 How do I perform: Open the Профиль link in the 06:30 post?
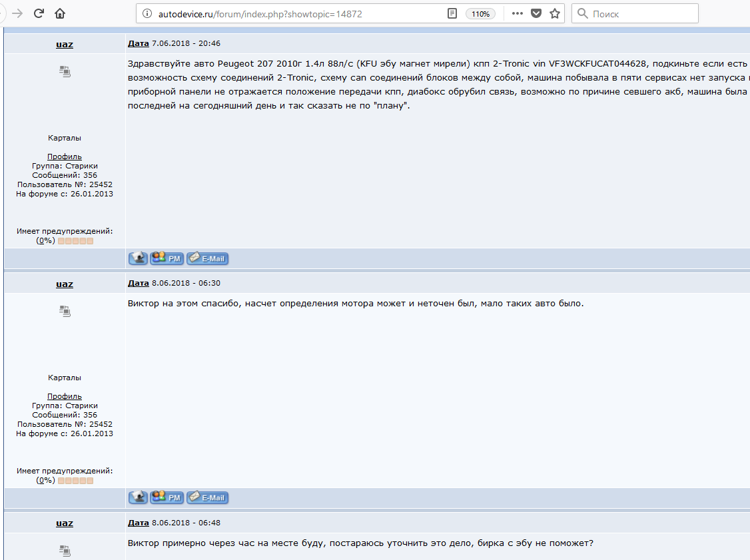click(65, 396)
